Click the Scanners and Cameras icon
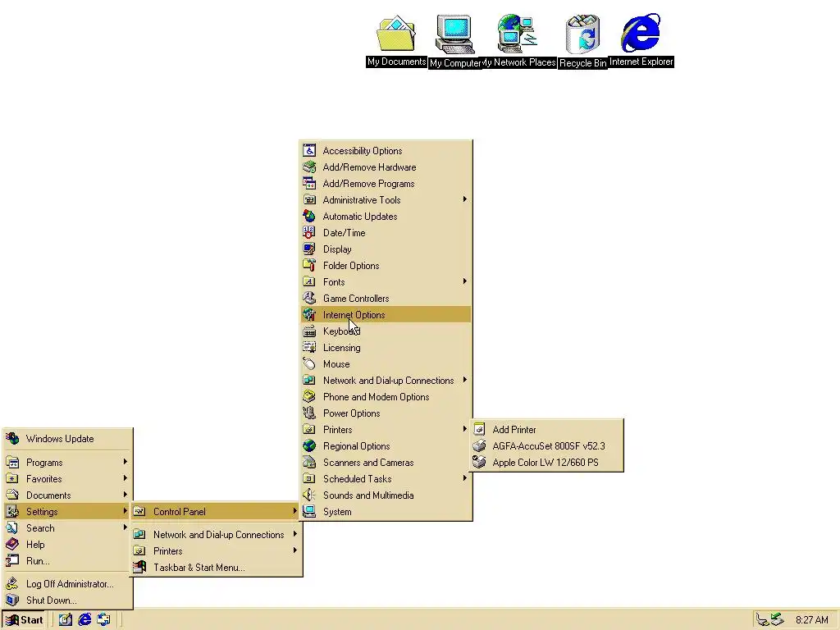 click(x=309, y=463)
